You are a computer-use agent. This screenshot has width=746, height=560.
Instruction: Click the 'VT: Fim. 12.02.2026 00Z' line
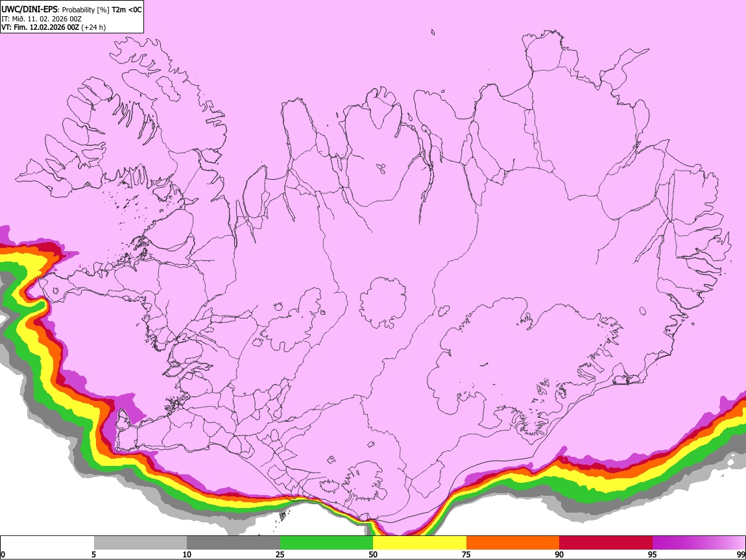40,27
